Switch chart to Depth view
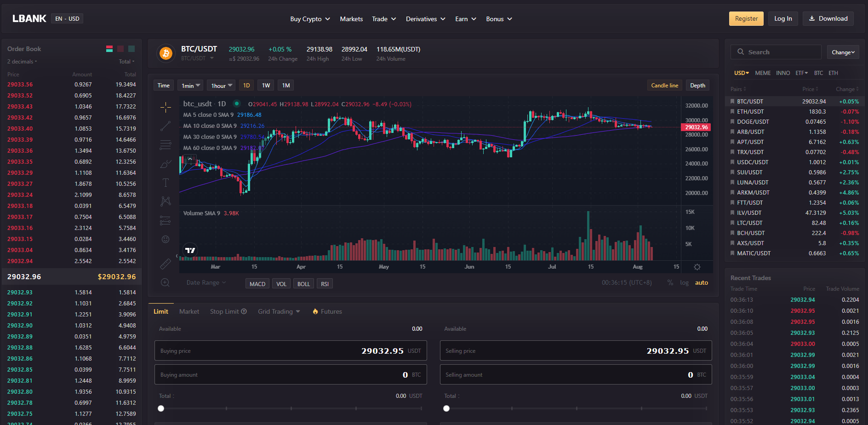The image size is (868, 425). tap(697, 86)
